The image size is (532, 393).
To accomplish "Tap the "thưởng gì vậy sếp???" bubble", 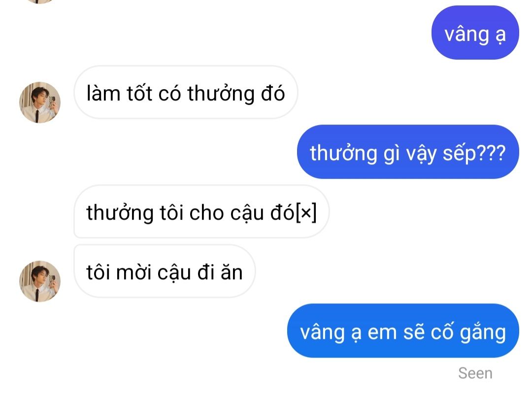I will coord(408,152).
